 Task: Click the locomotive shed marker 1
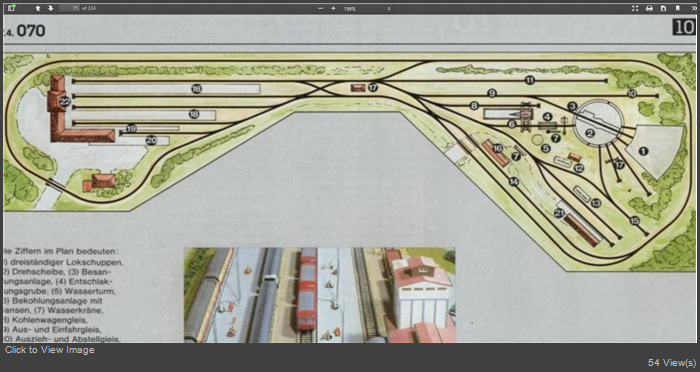[x=643, y=151]
